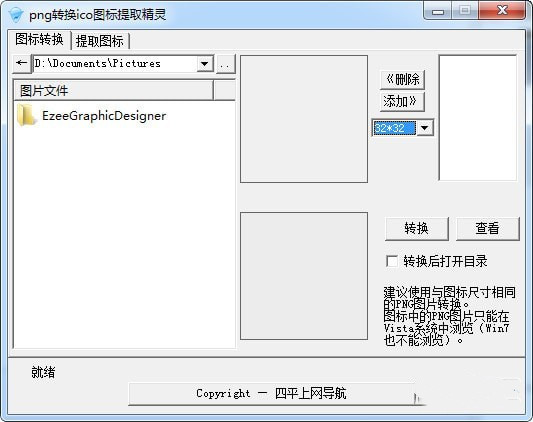Image resolution: width=533 pixels, height=422 pixels.
Task: Click the browse folder '..' button
Action: pos(226,64)
